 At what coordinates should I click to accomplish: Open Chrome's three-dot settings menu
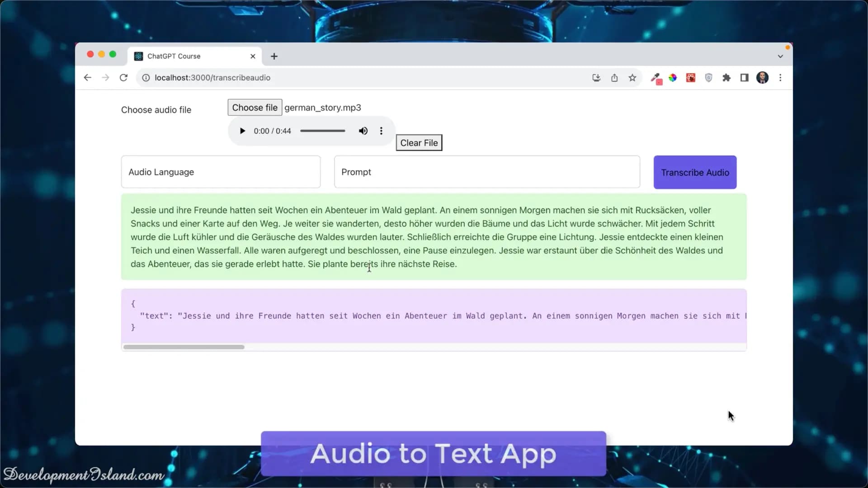[780, 77]
